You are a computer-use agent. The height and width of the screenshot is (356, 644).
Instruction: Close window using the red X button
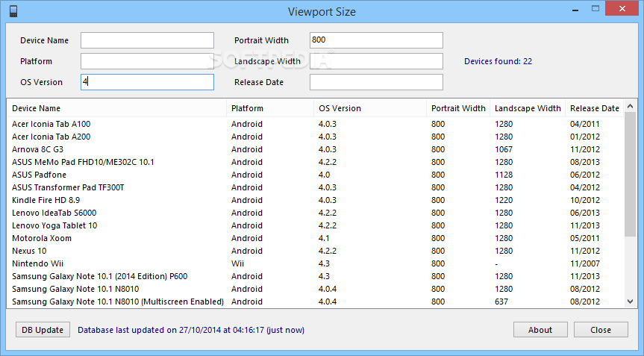coord(622,9)
